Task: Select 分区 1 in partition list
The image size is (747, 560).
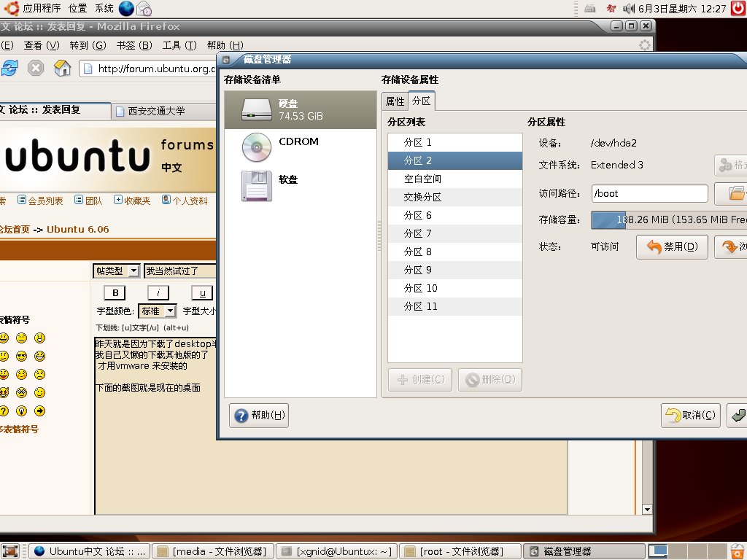Action: pyautogui.click(x=455, y=142)
